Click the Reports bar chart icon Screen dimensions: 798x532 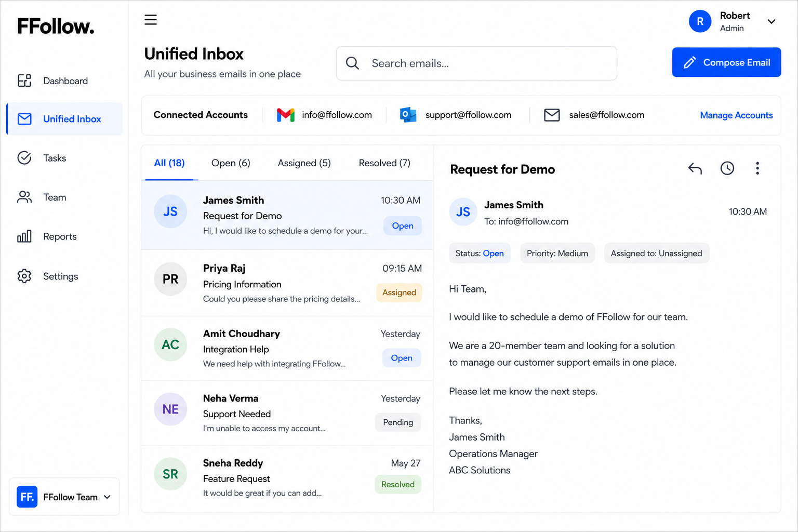(x=24, y=236)
